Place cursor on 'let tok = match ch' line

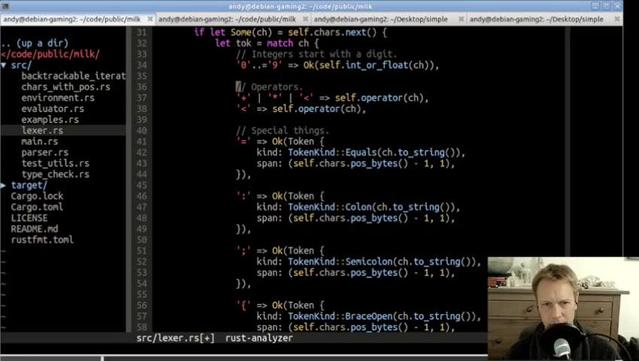coord(267,43)
